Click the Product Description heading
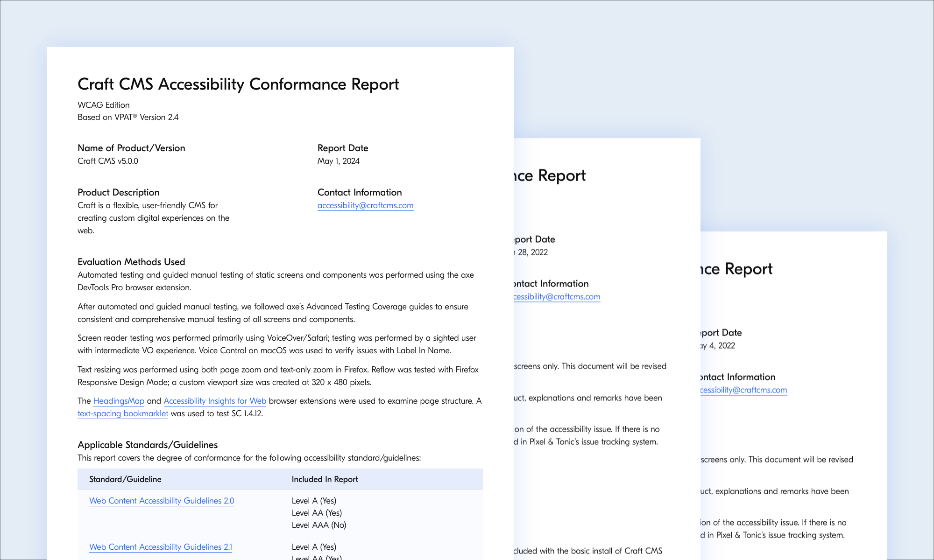 tap(119, 192)
